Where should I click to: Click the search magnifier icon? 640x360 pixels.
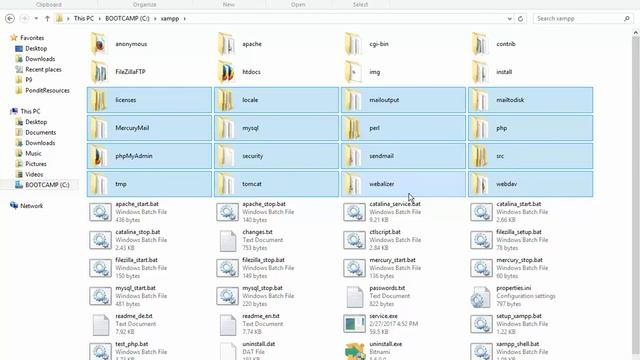(627, 19)
